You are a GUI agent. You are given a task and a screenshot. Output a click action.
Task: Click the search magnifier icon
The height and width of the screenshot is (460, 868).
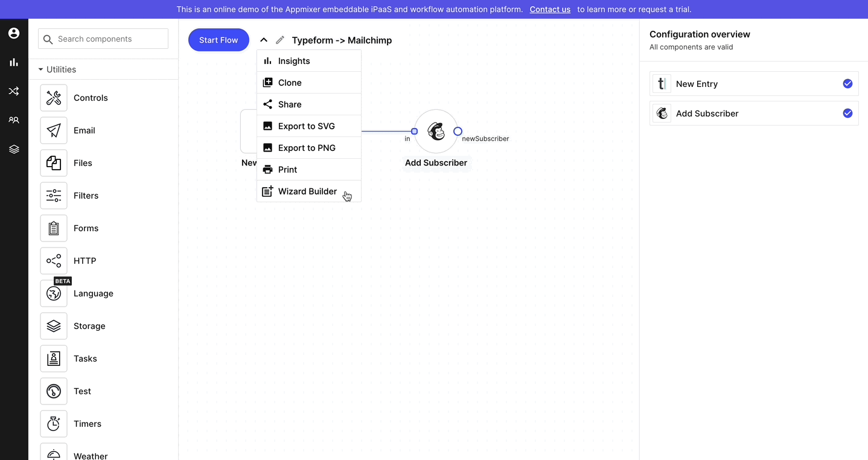[x=48, y=39]
